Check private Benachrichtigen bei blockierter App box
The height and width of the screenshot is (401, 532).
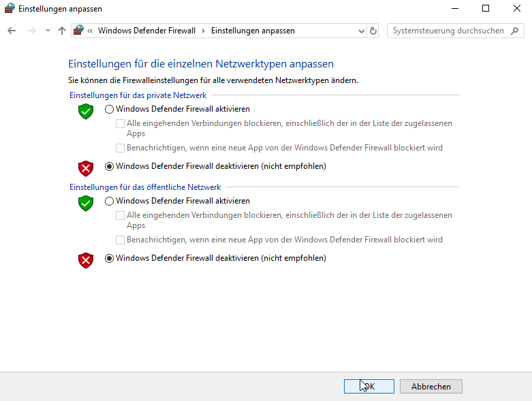click(120, 148)
